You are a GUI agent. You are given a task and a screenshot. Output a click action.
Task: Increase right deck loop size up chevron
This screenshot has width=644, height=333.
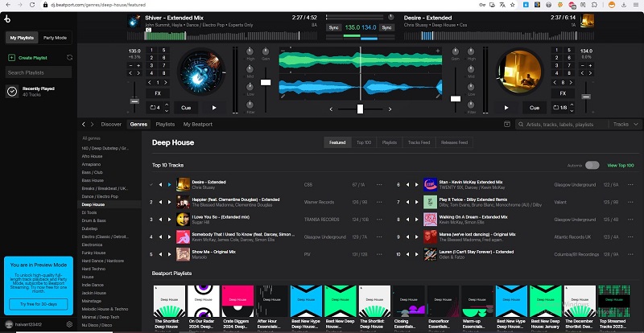(x=572, y=105)
